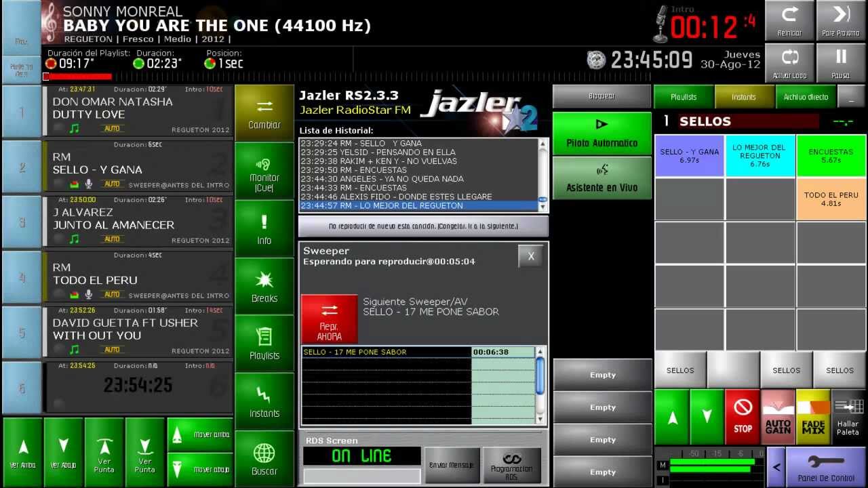This screenshot has width=868, height=488.
Task: Select history row ALEXIS FIDO - DONDE ESTES LLEGARE
Action: tap(418, 197)
